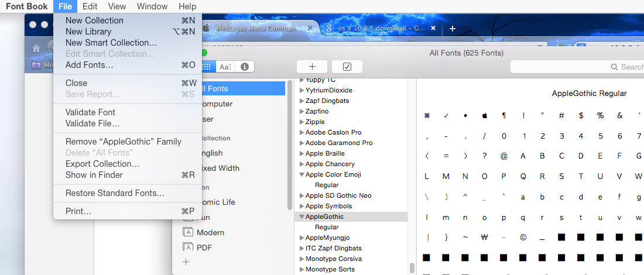Screen dimensions: 644x275
Task: Click the plus button to add fonts
Action: (x=311, y=67)
